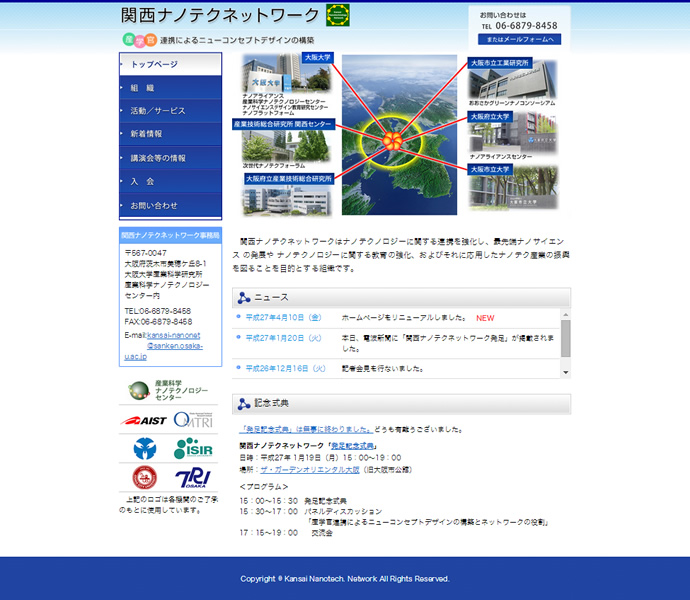The height and width of the screenshot is (600, 690).
Task: Click the FAX:06-6879-8458 text
Action: (158, 322)
